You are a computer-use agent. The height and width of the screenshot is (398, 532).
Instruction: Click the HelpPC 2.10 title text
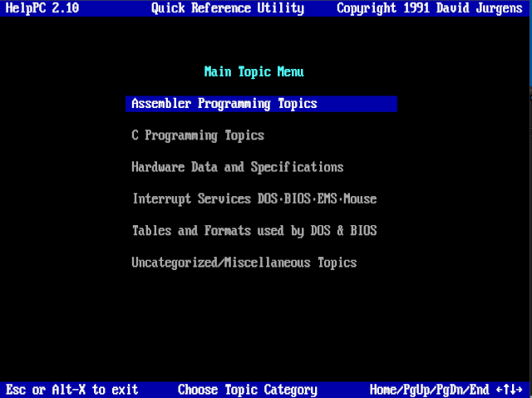point(42,8)
